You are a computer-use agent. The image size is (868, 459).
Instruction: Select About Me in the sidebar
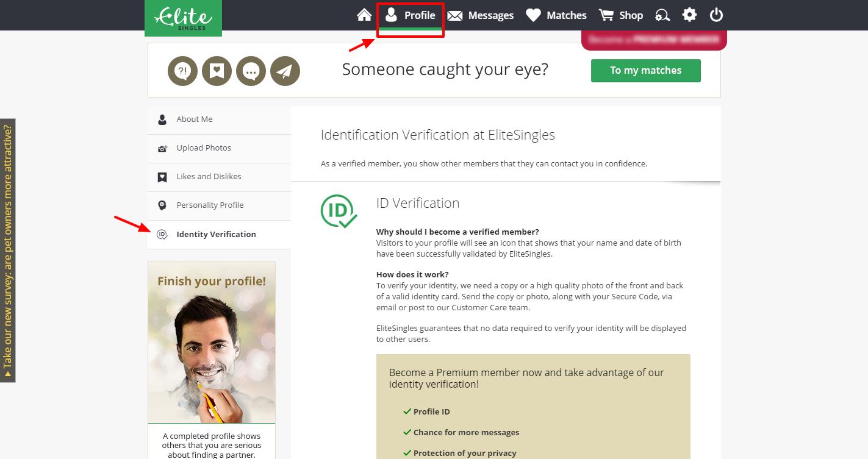(x=219, y=119)
